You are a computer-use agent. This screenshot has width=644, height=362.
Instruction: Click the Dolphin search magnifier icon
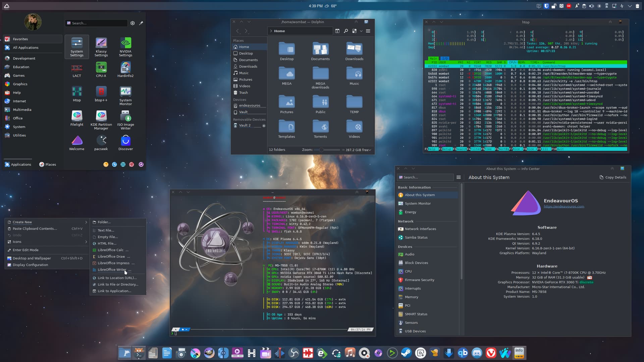pos(346,31)
